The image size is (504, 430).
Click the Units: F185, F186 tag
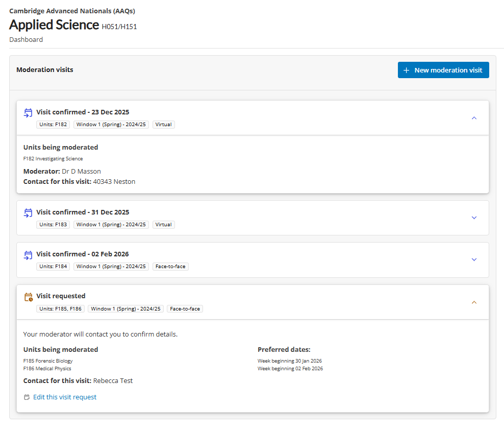pos(60,308)
